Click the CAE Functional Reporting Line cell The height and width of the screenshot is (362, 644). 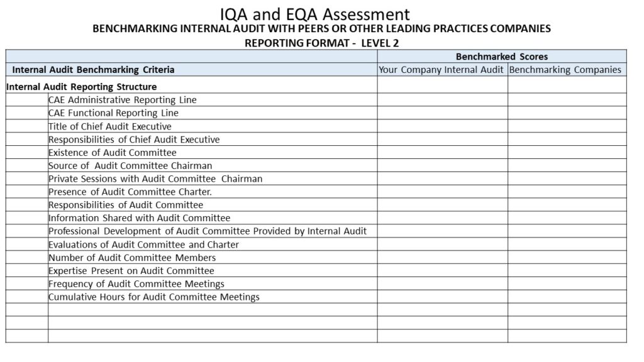pos(114,113)
